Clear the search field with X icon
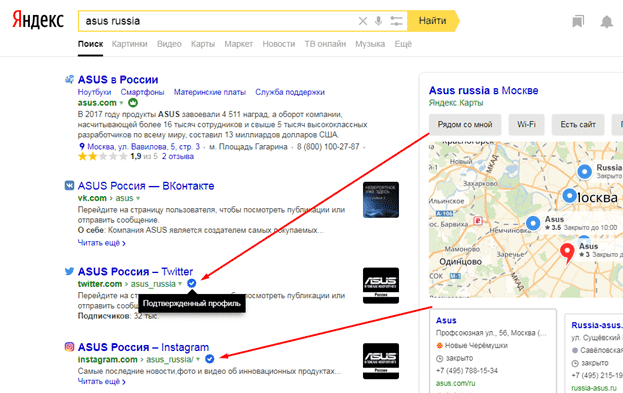The width and height of the screenshot is (623, 393). pyautogui.click(x=362, y=21)
